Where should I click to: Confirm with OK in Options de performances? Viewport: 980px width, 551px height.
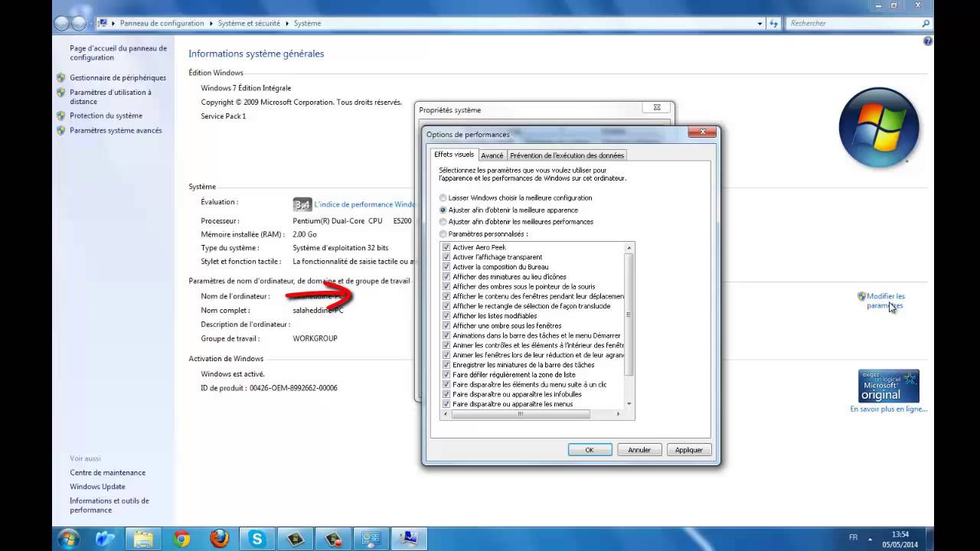590,450
